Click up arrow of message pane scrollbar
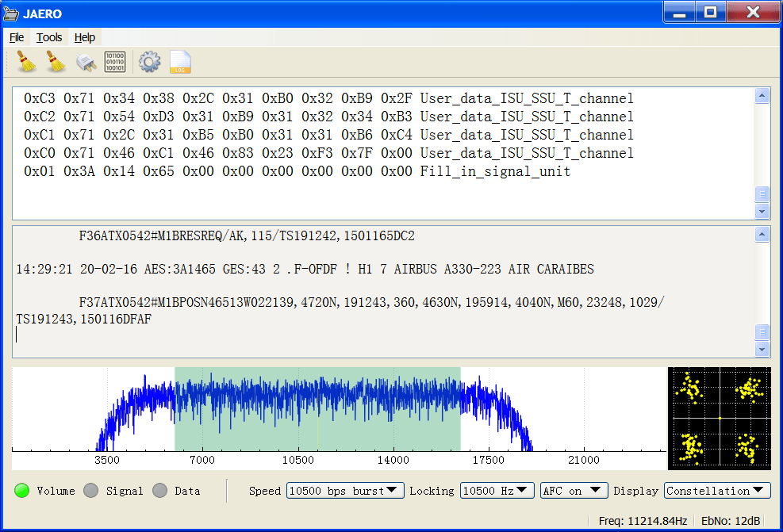The width and height of the screenshot is (783, 532). 762,235
